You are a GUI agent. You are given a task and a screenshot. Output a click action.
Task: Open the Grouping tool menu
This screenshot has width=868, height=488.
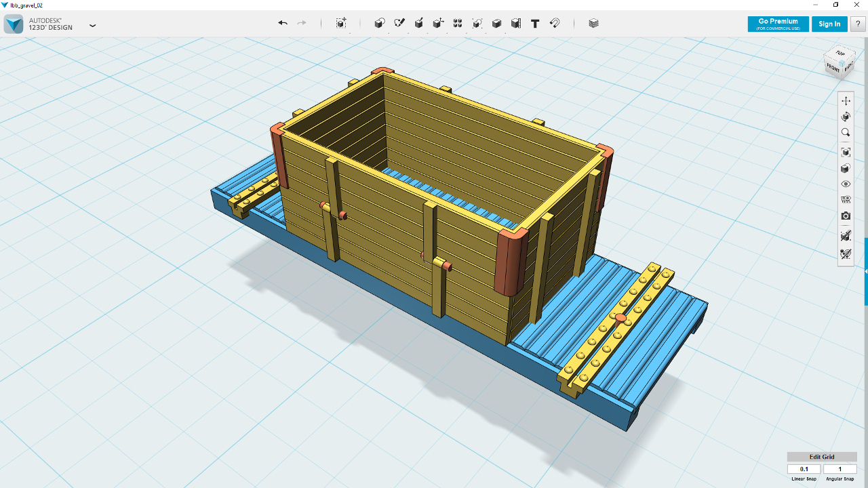pos(477,23)
